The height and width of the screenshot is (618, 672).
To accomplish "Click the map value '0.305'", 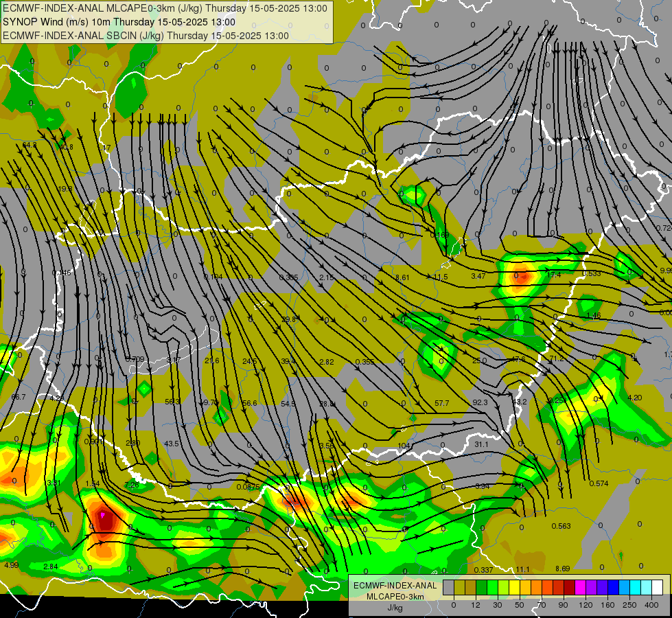I will 288,277.
